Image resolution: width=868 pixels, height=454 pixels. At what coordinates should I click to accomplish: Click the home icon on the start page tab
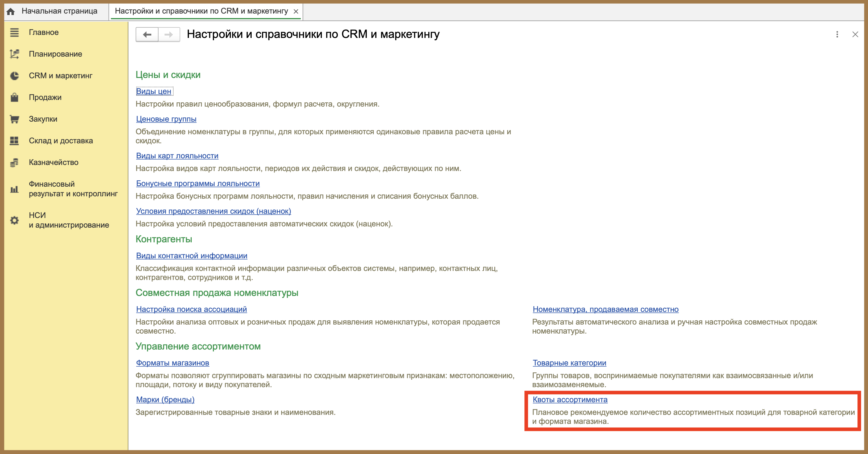[11, 11]
